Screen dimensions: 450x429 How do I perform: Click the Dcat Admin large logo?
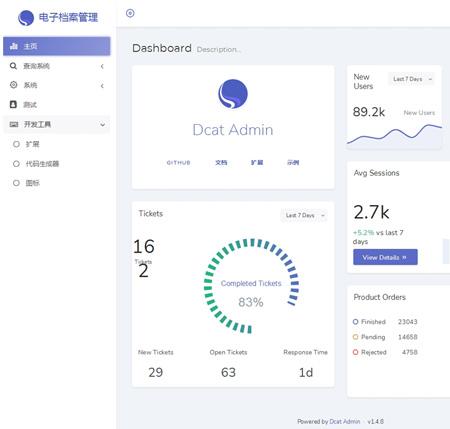tap(233, 94)
